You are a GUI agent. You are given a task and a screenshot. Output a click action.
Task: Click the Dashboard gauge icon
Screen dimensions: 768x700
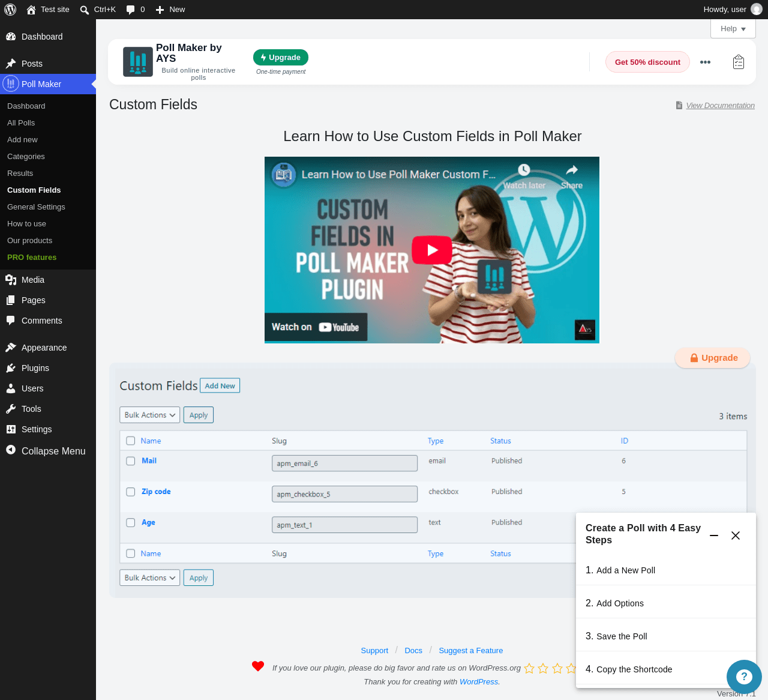[11, 37]
